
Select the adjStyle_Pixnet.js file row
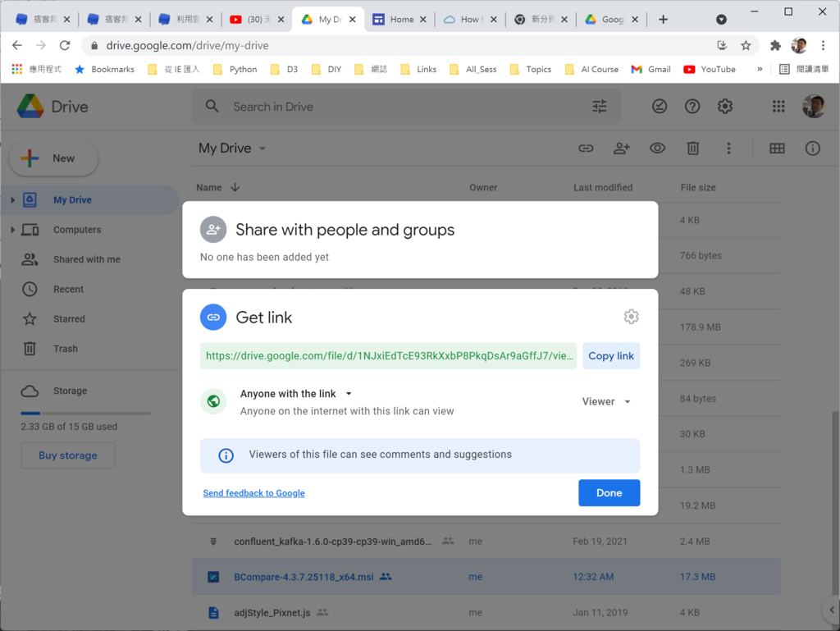click(x=486, y=612)
